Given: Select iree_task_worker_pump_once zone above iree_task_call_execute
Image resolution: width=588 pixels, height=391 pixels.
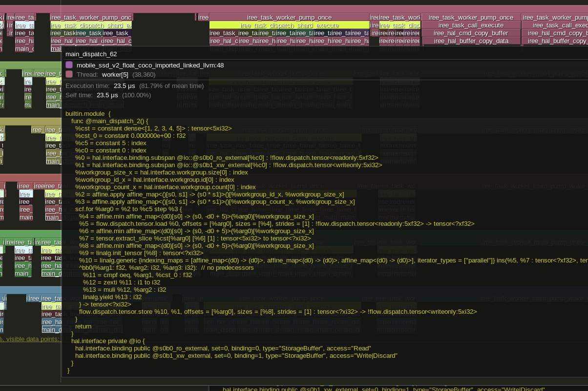Looking at the screenshot, I should coord(471,18).
